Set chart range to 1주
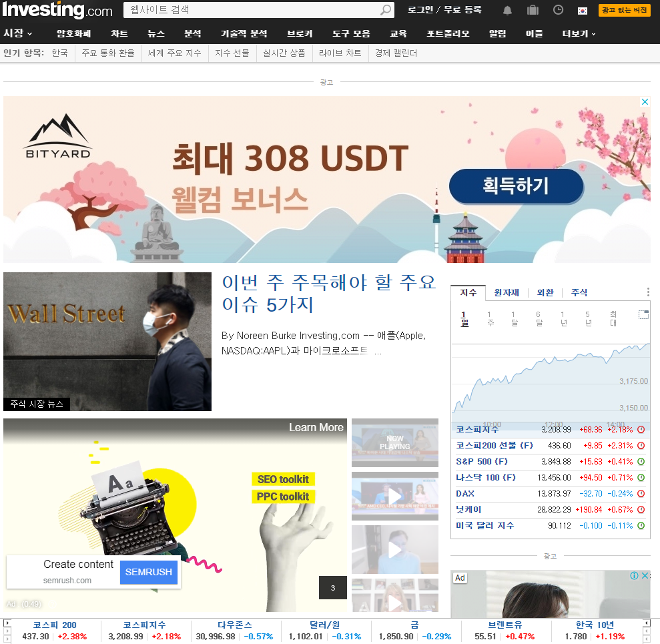This screenshot has height=644, width=660. (490, 319)
